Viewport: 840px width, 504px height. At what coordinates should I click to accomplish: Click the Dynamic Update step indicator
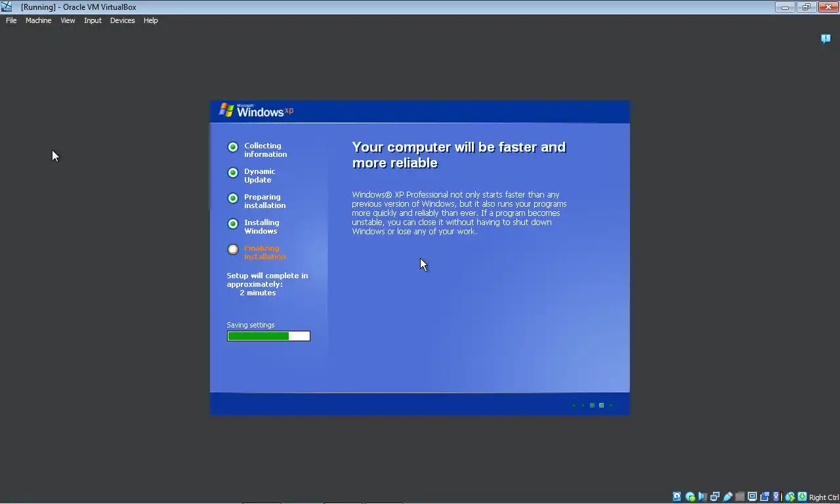tap(232, 173)
